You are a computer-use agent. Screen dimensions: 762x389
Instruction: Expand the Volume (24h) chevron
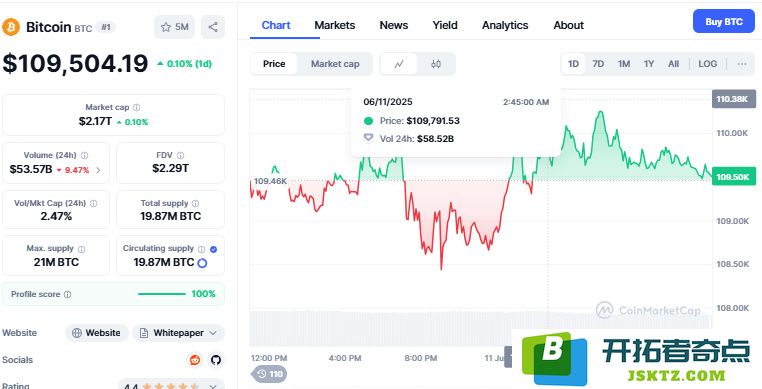[99, 170]
